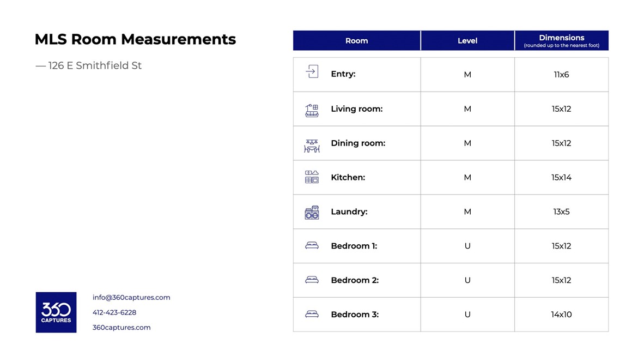Click the Room column header

356,41
